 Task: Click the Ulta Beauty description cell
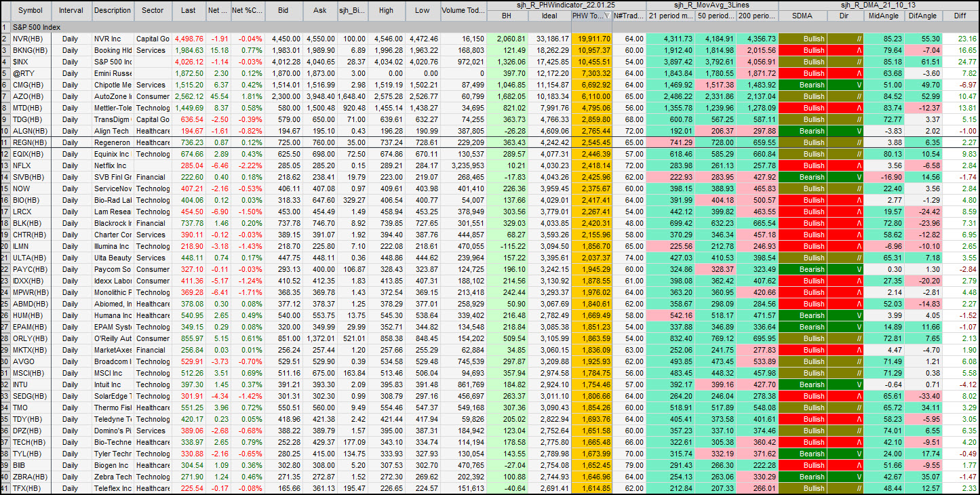point(113,258)
